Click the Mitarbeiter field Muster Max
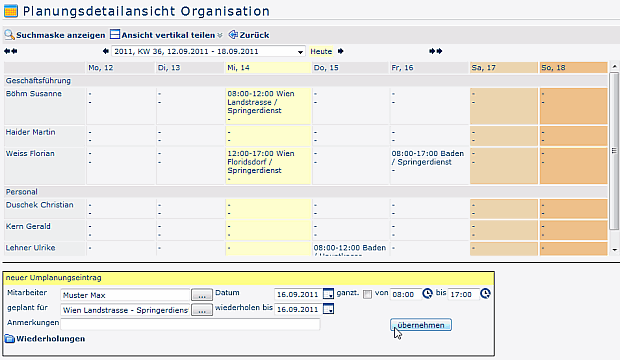The image size is (620, 360). click(x=125, y=295)
